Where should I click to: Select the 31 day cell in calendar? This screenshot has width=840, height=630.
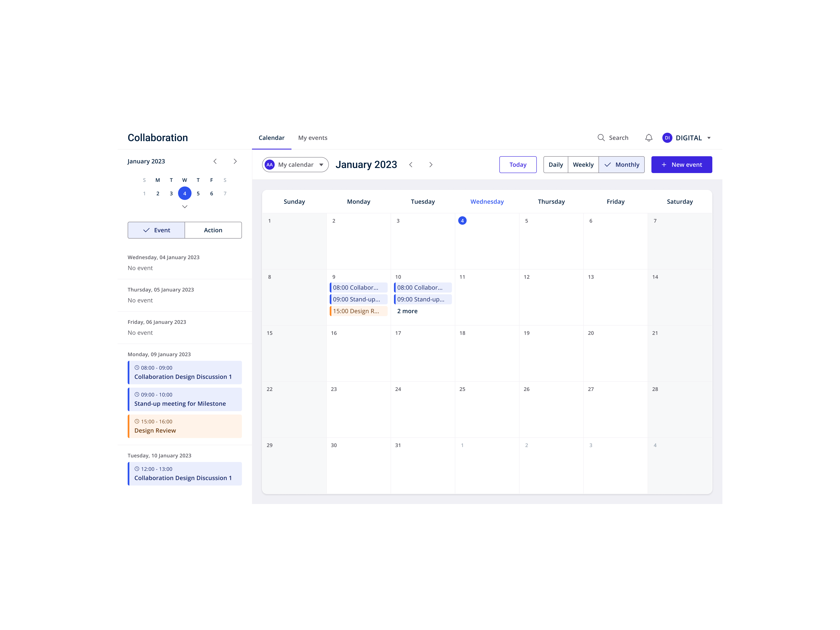pyautogui.click(x=423, y=466)
